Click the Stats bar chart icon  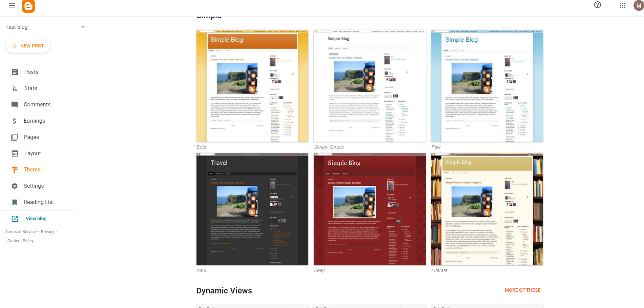coord(15,88)
